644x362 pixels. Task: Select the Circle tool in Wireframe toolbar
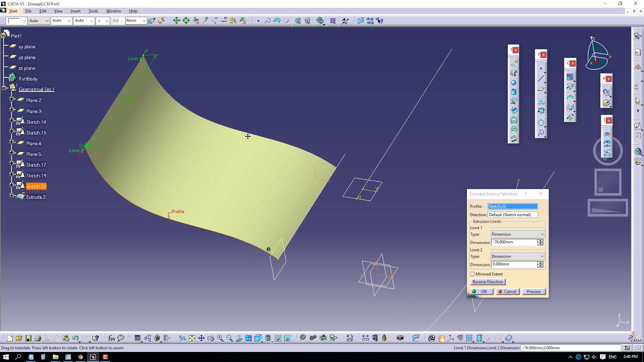[x=541, y=123]
